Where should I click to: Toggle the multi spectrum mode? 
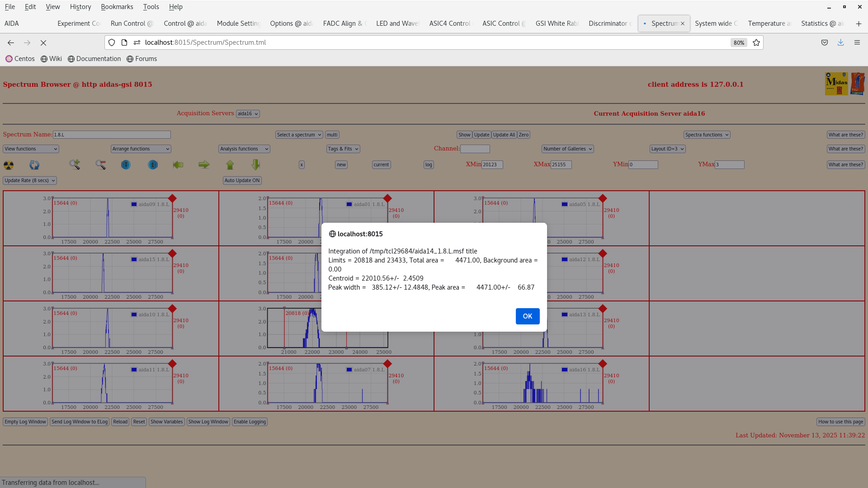tap(332, 135)
